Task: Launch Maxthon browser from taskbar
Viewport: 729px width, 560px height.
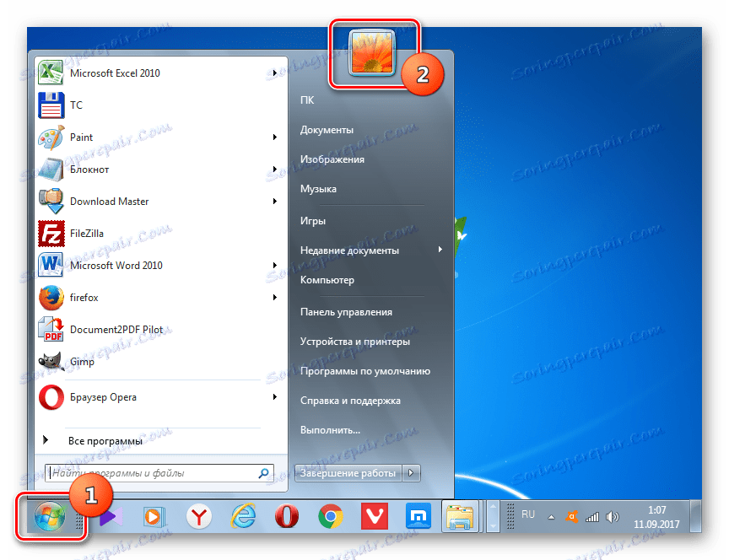Action: (x=418, y=516)
